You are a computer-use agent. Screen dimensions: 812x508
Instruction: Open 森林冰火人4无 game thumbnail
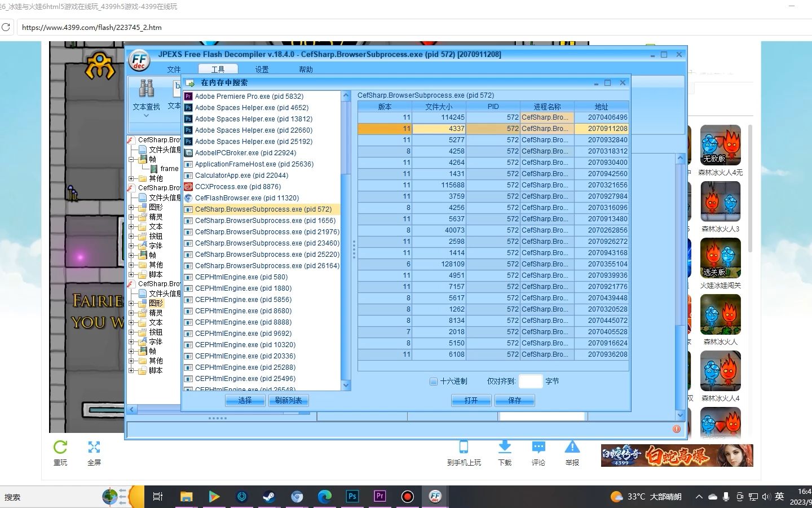(x=720, y=145)
